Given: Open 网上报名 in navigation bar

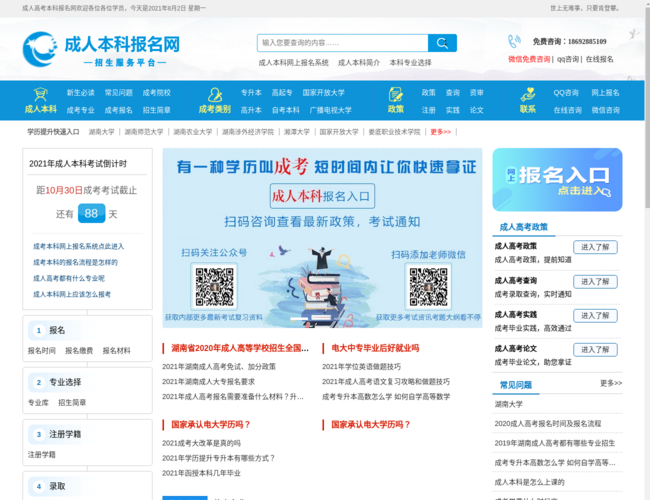Looking at the screenshot, I should pyautogui.click(x=605, y=93).
